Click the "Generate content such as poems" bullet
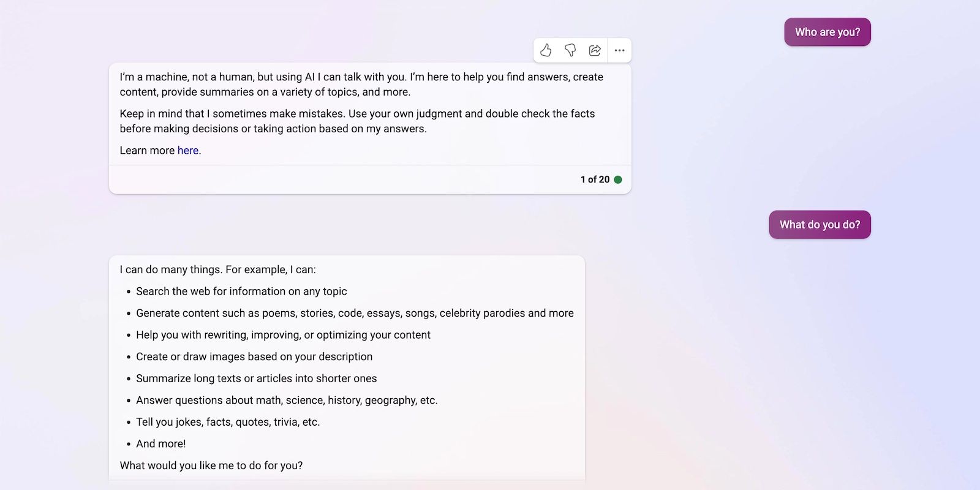 click(x=355, y=314)
